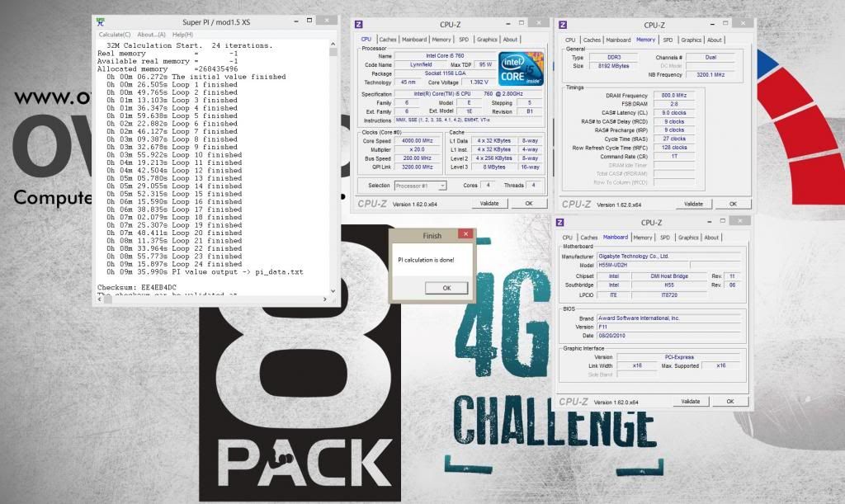Click the 'PI value output -> pi_data.txt' line
The height and width of the screenshot is (504, 845).
(x=205, y=272)
